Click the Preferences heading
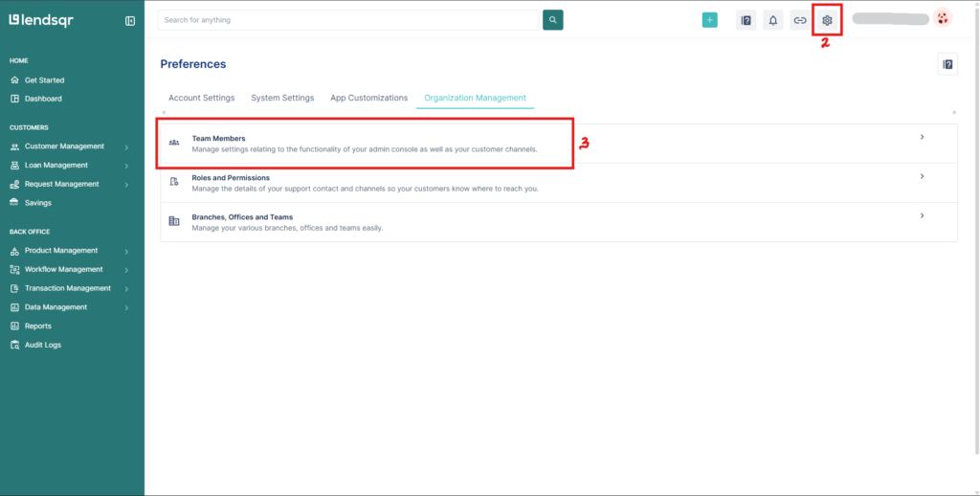Viewport: 980px width, 496px height. tap(193, 64)
